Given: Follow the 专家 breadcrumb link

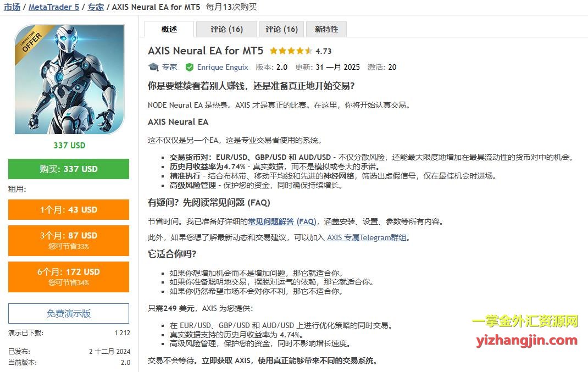Looking at the screenshot, I should click(96, 7).
